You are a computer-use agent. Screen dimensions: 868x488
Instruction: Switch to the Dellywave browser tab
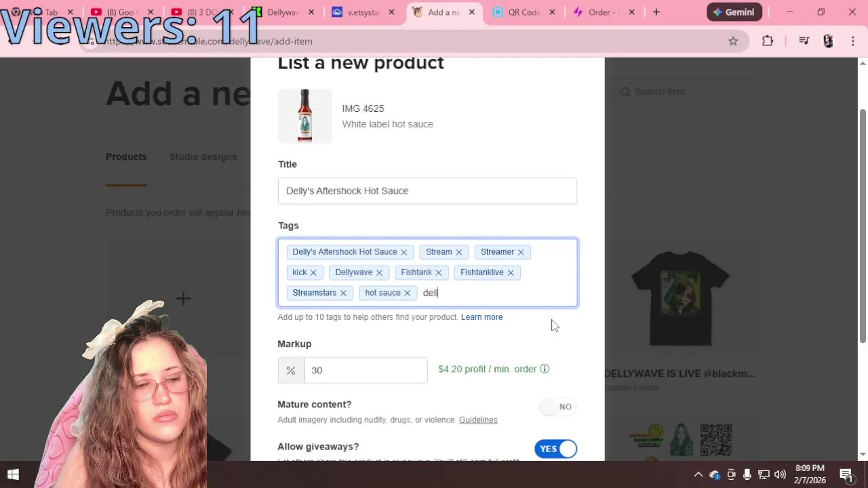[283, 12]
